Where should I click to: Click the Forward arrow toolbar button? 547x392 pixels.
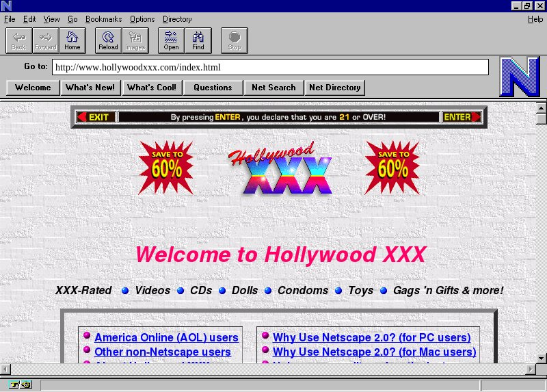click(45, 40)
